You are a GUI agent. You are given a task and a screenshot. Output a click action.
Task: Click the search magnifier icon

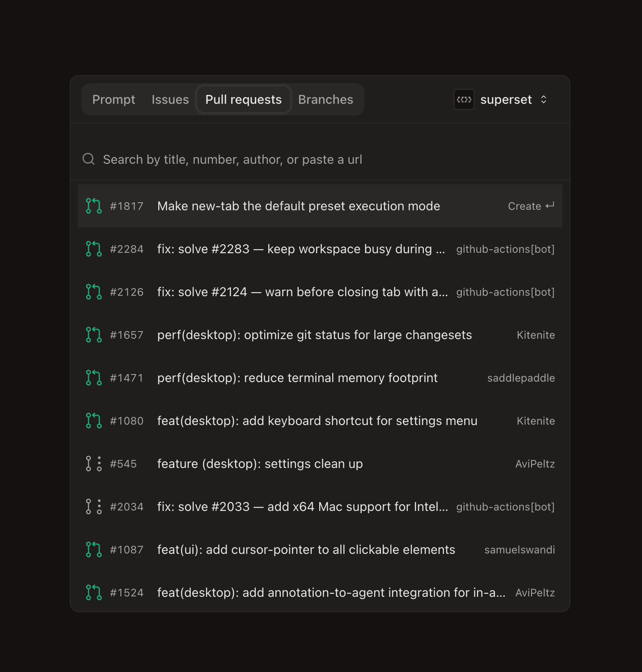tap(89, 159)
